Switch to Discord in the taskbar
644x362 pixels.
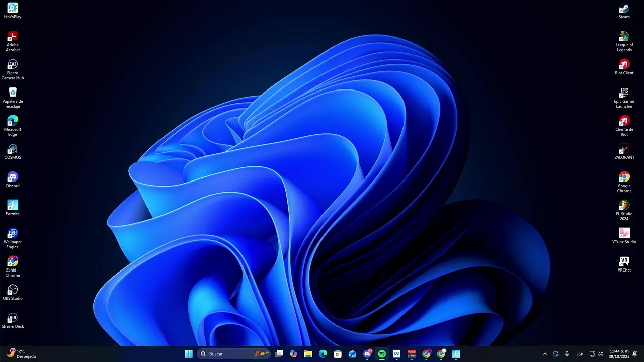(367, 354)
